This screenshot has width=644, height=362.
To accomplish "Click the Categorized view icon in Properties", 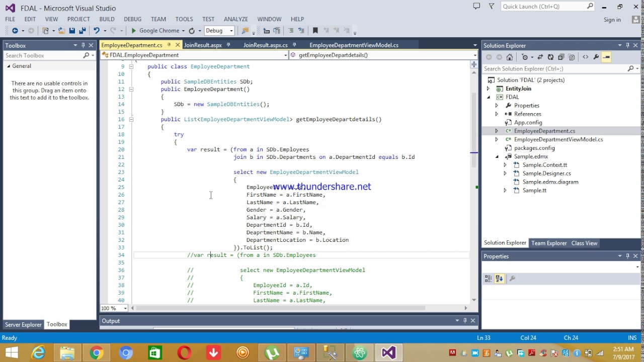I will point(488,279).
